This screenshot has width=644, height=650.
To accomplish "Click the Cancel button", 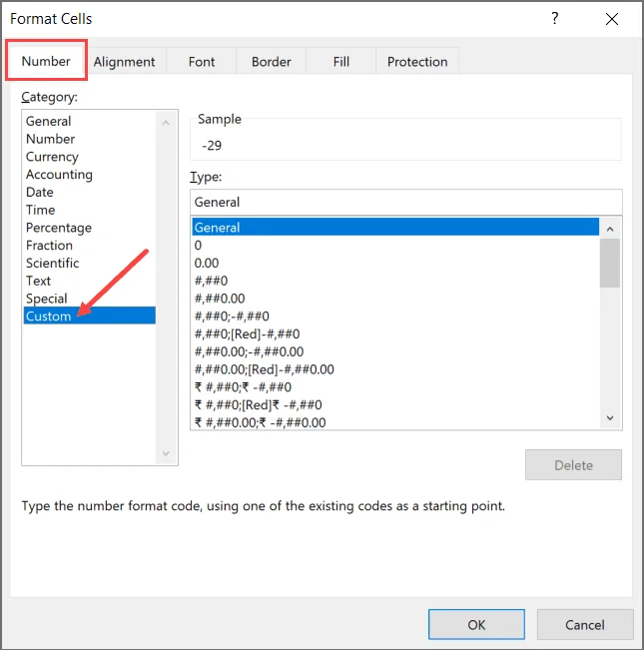I will pyautogui.click(x=585, y=625).
